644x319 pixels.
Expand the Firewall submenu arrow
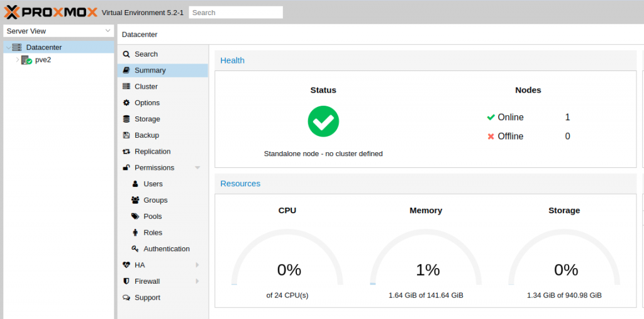197,281
